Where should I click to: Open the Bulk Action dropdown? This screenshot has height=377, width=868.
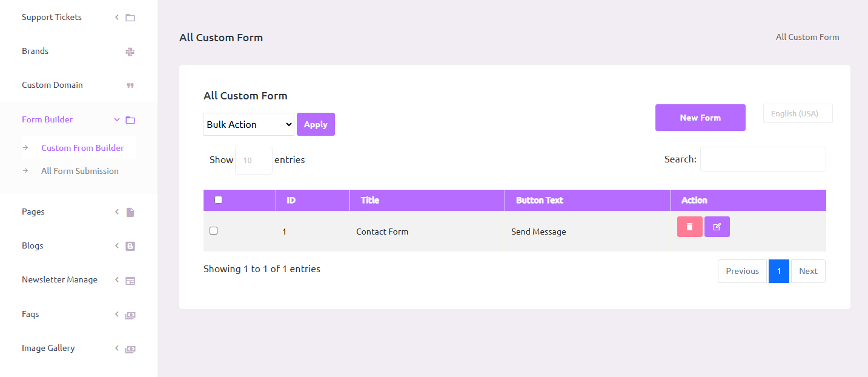point(248,124)
